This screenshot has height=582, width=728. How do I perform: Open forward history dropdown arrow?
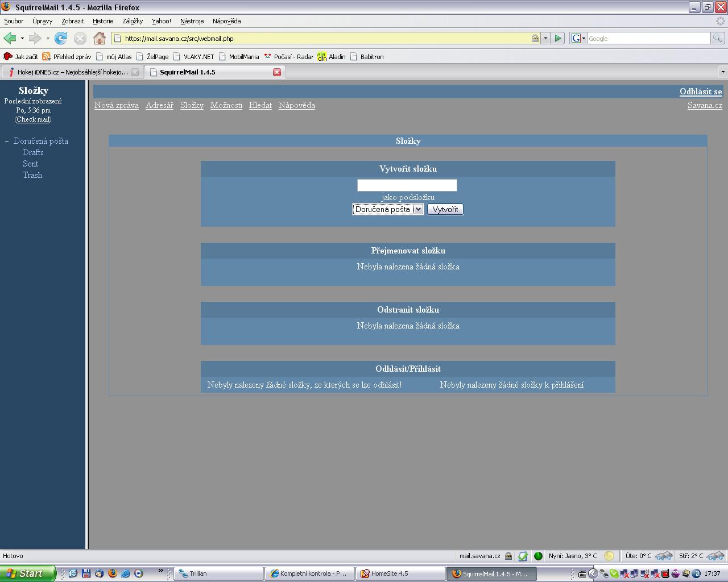[x=48, y=38]
